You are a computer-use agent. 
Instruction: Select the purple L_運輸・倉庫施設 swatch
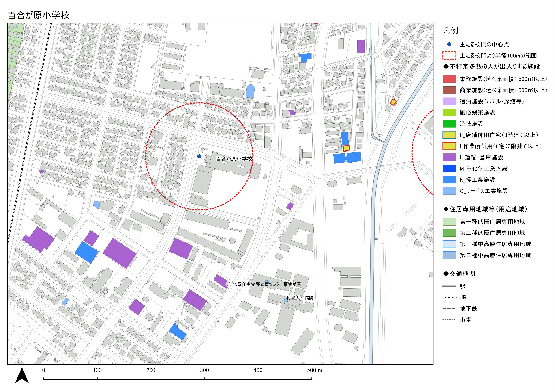pyautogui.click(x=449, y=157)
